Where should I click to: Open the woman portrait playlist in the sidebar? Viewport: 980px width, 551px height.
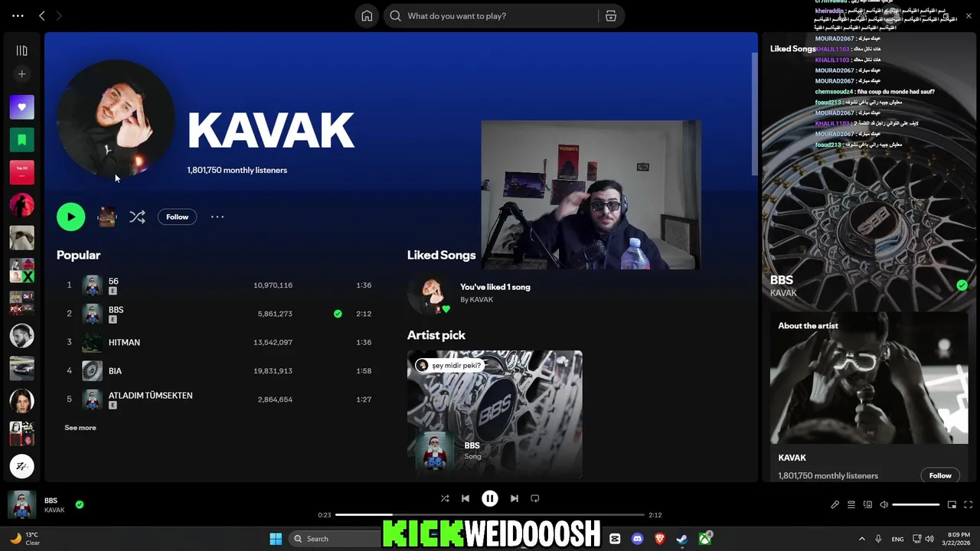[21, 400]
